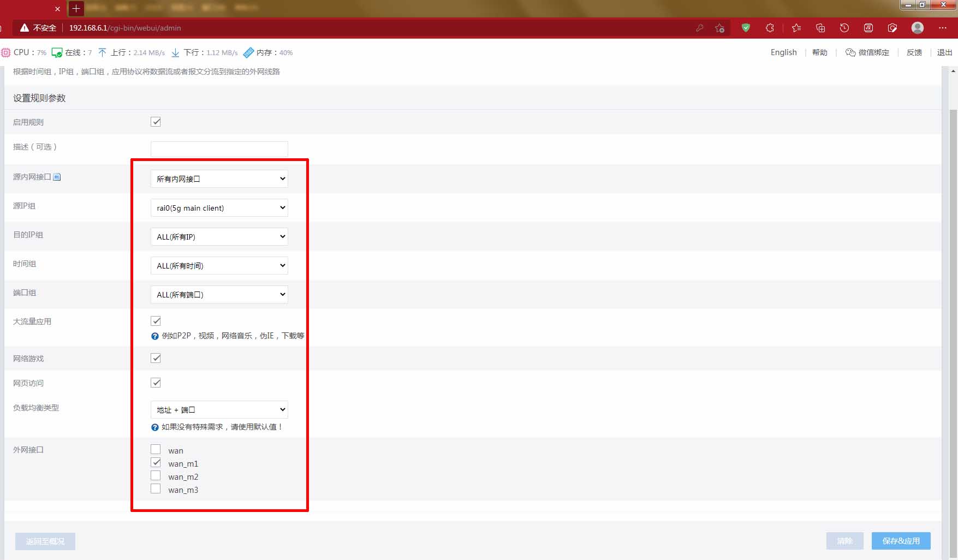Click the info icon beside 源内网接口
The image size is (958, 560).
point(57,177)
